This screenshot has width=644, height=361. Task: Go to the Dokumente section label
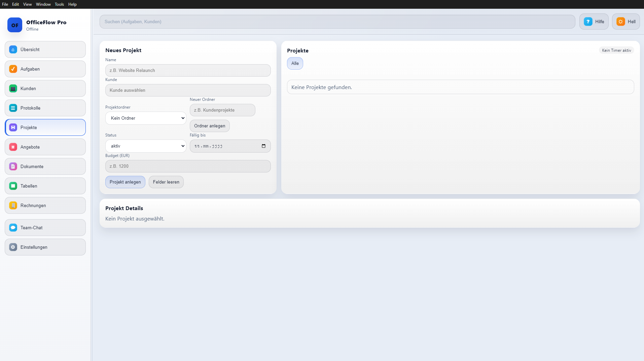click(32, 166)
